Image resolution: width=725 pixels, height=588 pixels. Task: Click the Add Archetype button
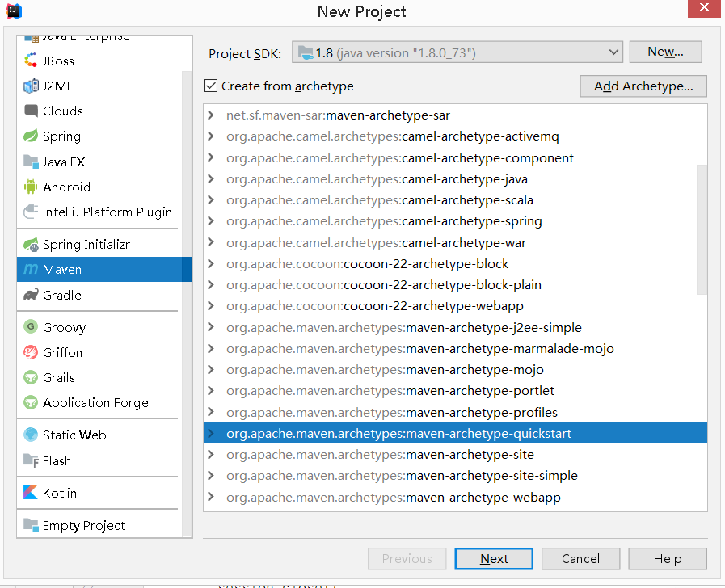tap(643, 86)
